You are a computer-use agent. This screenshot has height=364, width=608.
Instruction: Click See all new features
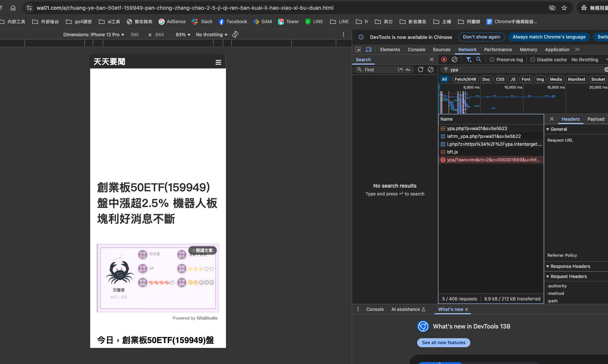pos(443,343)
